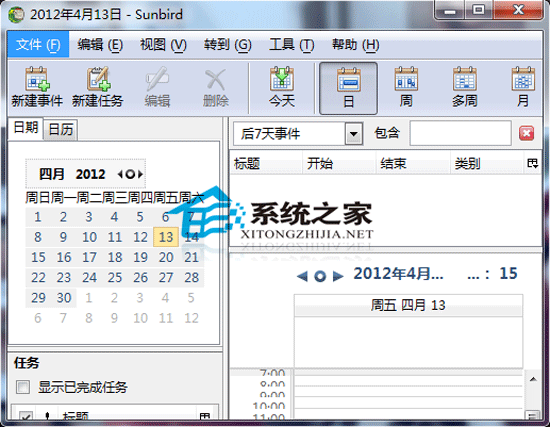550x427 pixels.
Task: Select date 25 in mini calendar
Action: tap(115, 278)
